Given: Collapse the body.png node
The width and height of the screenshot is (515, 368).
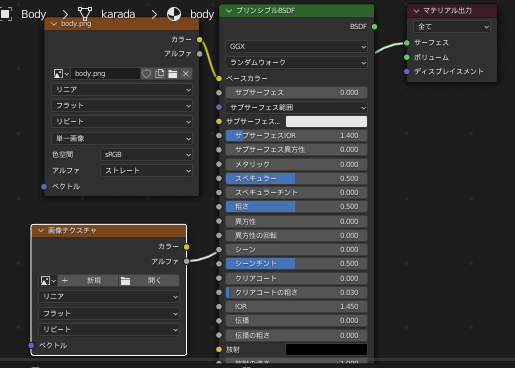Looking at the screenshot, I should pyautogui.click(x=54, y=24).
